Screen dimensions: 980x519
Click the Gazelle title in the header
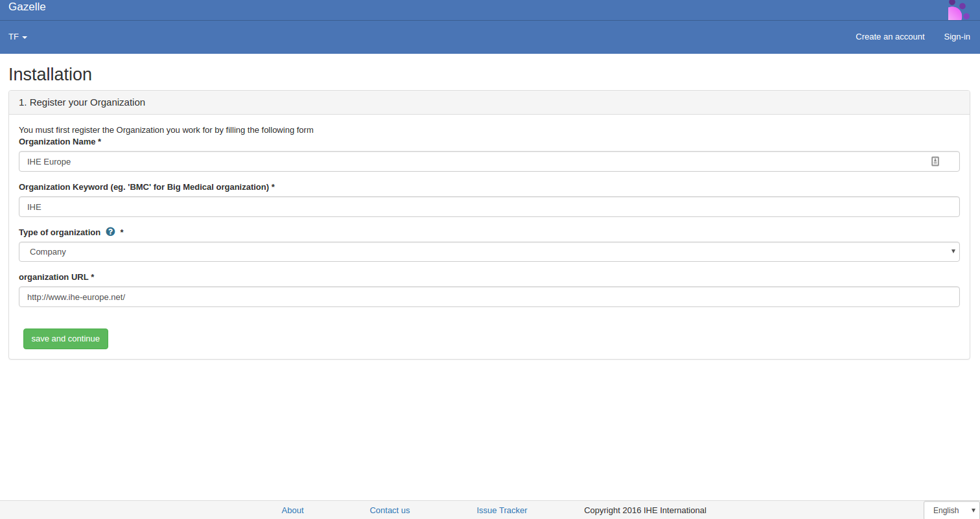click(27, 7)
